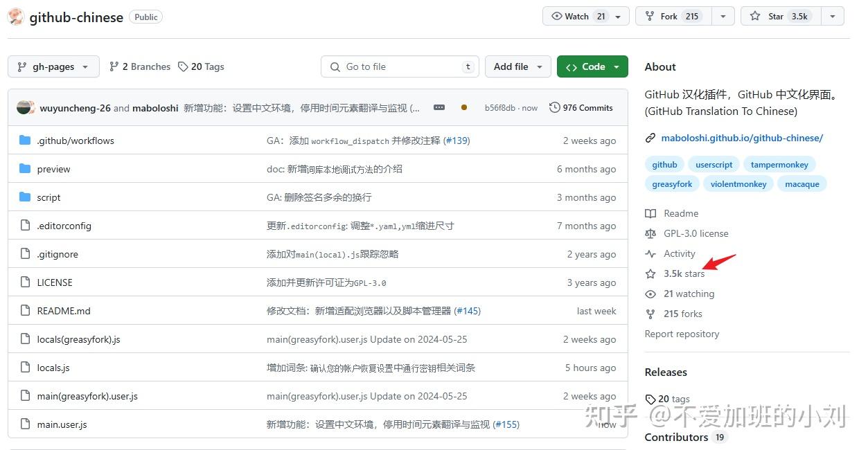Click the Activity pulse icon in the sidebar
Image resolution: width=868 pixels, height=450 pixels.
point(650,253)
